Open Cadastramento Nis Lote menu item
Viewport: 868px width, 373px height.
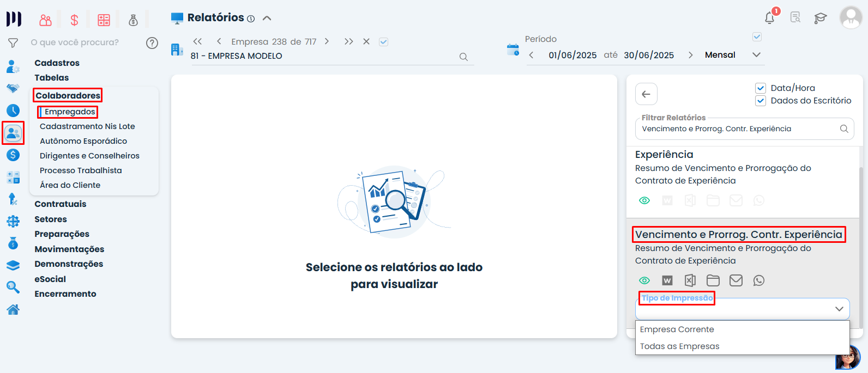click(87, 126)
